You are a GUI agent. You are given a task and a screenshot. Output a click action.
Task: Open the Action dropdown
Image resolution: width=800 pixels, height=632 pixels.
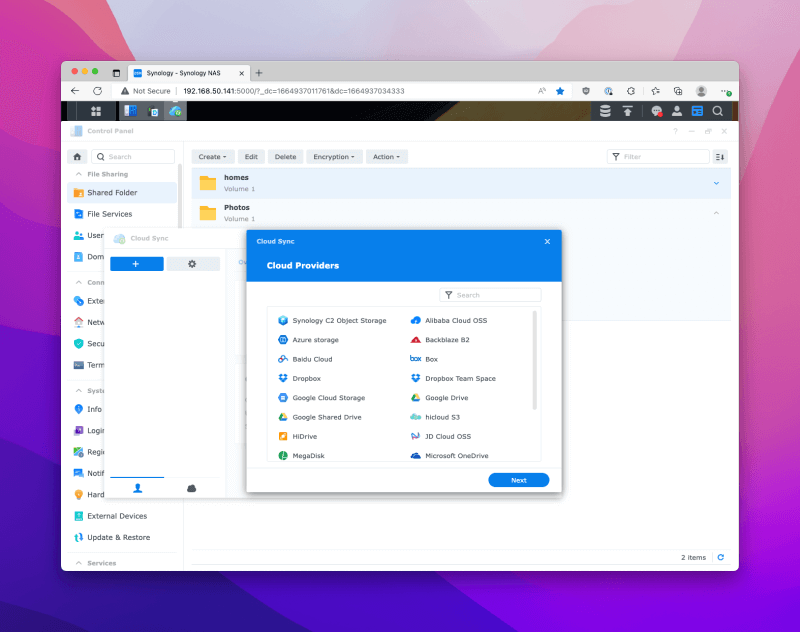[x=386, y=156]
